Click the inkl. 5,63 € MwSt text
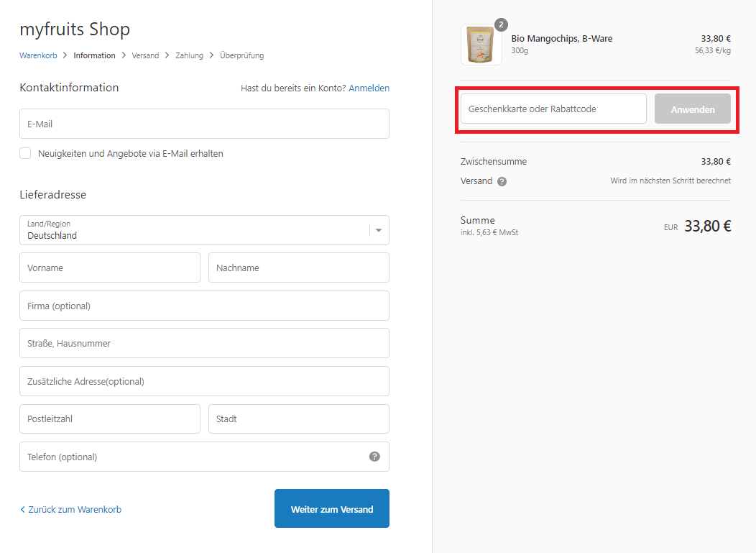The width and height of the screenshot is (756, 553). (489, 232)
